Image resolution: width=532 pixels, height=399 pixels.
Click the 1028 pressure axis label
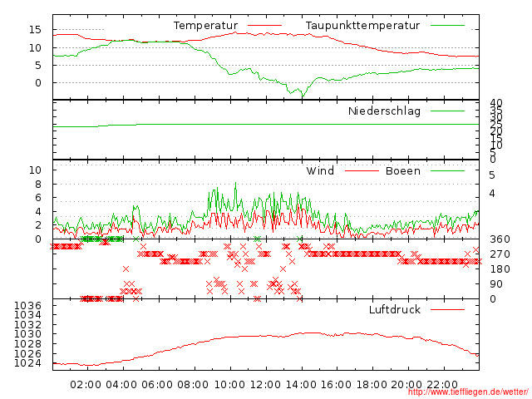[27, 344]
